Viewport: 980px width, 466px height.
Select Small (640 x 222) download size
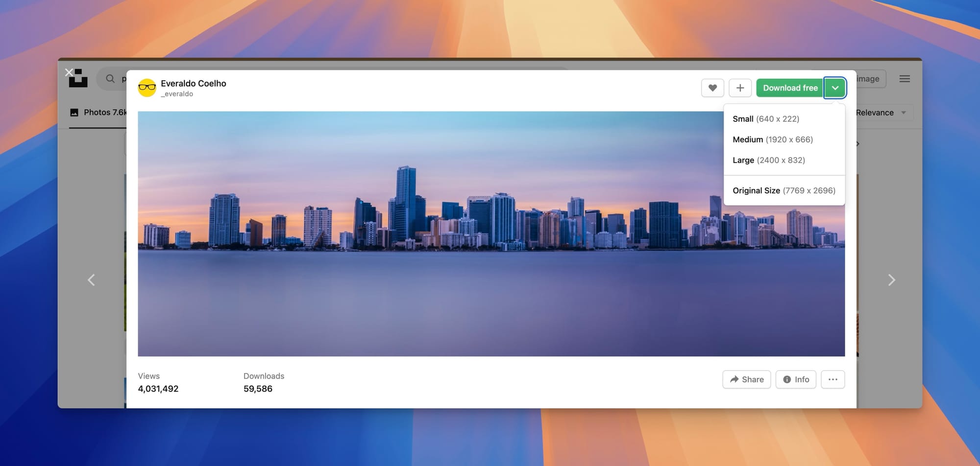point(765,119)
